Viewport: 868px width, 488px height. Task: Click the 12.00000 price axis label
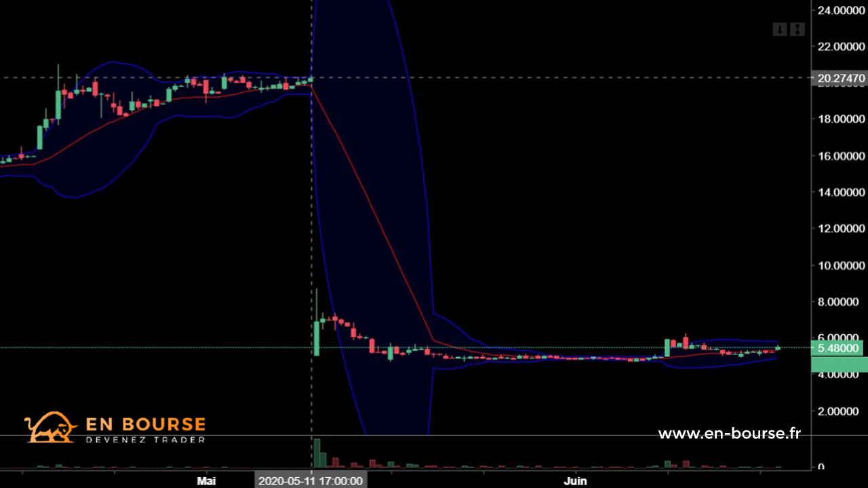[x=842, y=228]
